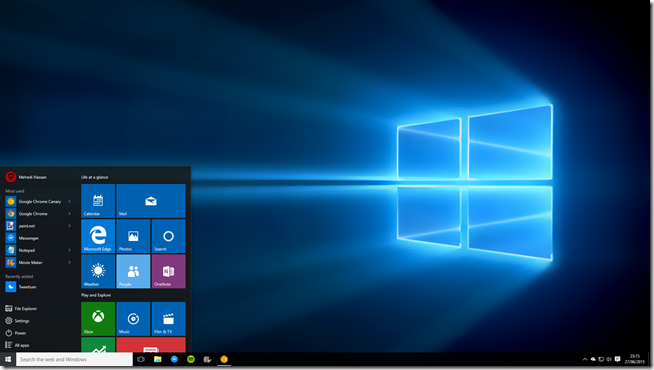The width and height of the screenshot is (654, 370).
Task: Open the Mail tile
Action: point(151,201)
